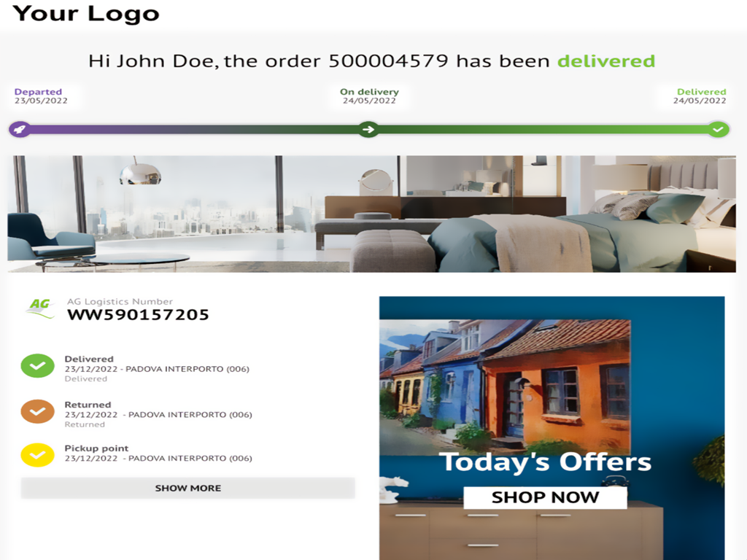Select the orange Returned status check icon
747x560 pixels.
(x=38, y=411)
